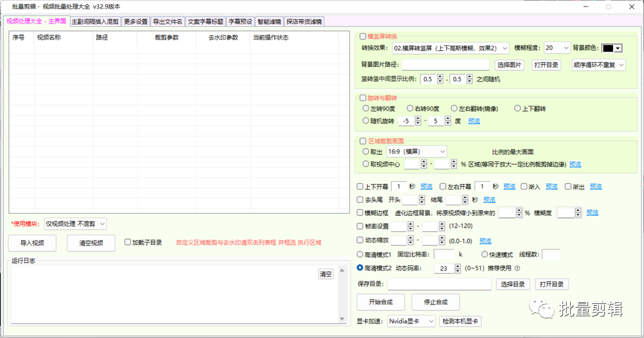Click 清空视频 button
This screenshot has height=338, width=644.
coord(91,243)
